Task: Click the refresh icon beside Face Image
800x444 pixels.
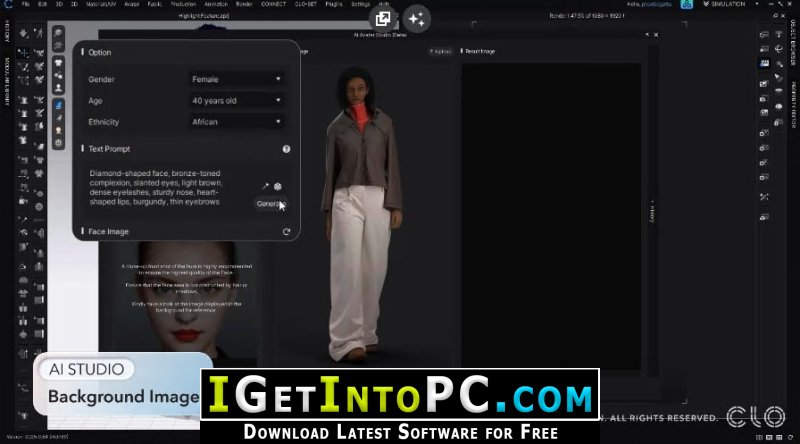Action: coord(286,232)
